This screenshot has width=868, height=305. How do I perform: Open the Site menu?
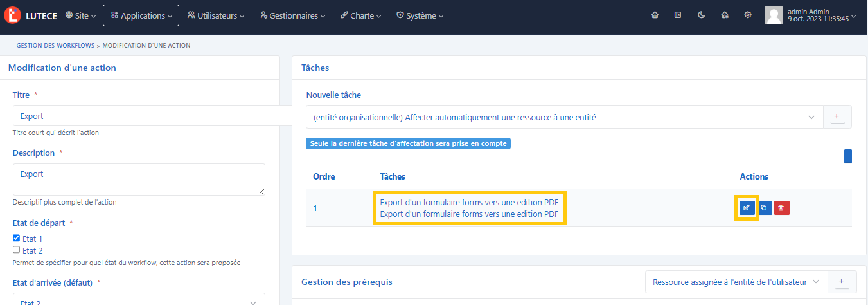[x=81, y=15]
